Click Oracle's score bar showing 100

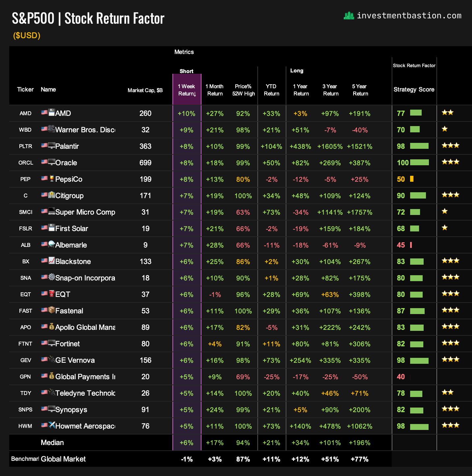point(419,162)
